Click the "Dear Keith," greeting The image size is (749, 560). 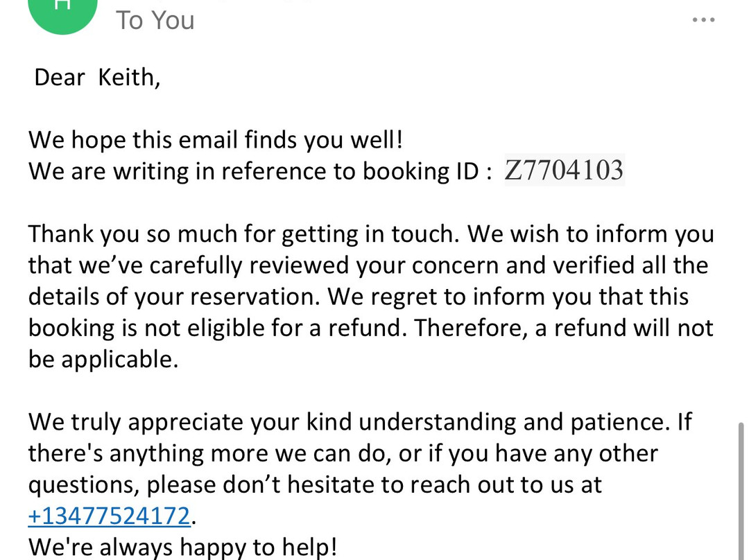pos(97,78)
